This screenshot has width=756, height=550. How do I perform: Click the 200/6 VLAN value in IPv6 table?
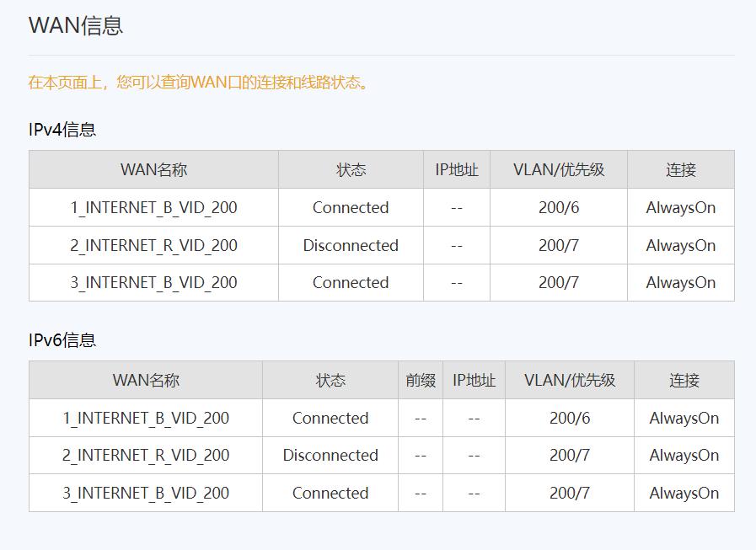click(570, 418)
